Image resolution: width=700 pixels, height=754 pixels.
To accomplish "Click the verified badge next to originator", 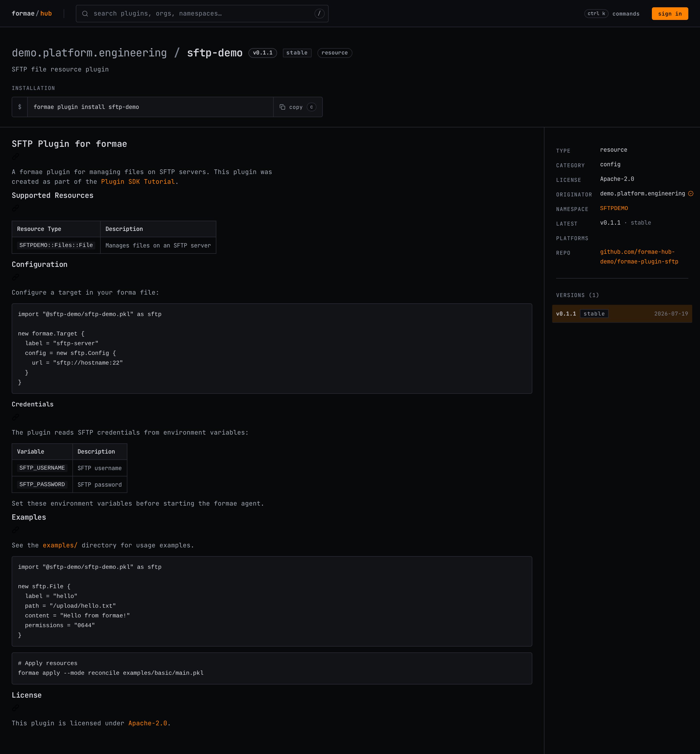I will coord(691,194).
